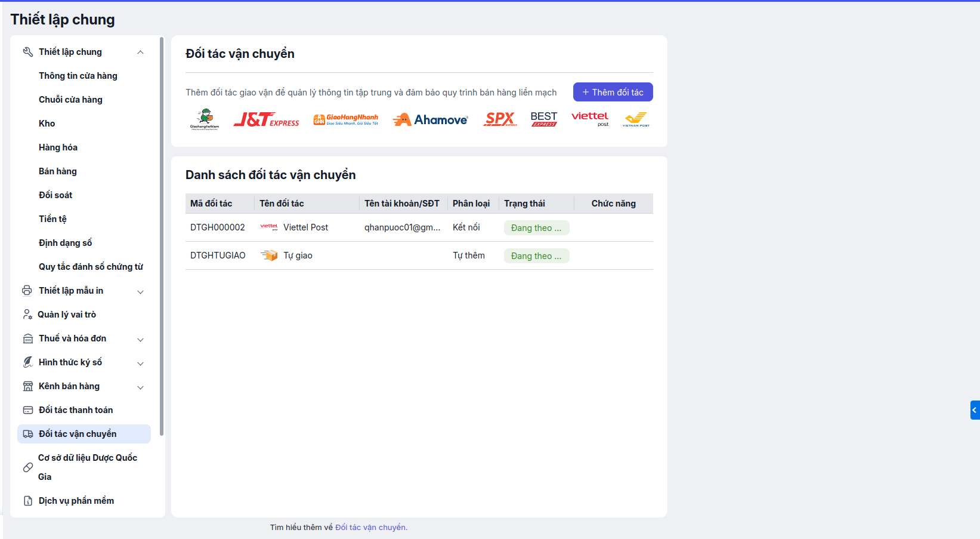Open the blue side panel arrow at right edge
980x539 pixels.
[x=975, y=410]
